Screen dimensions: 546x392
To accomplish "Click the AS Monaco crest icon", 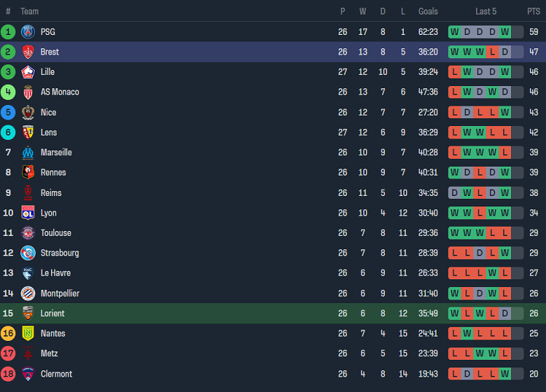I will (x=28, y=92).
